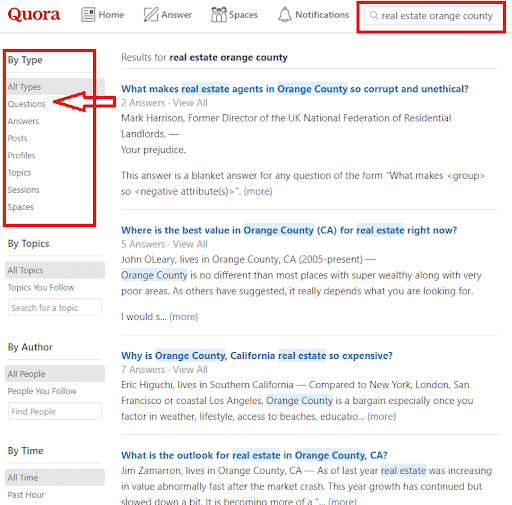Click the 'Results for real estate orange county' text
The height and width of the screenshot is (505, 512).
click(204, 58)
